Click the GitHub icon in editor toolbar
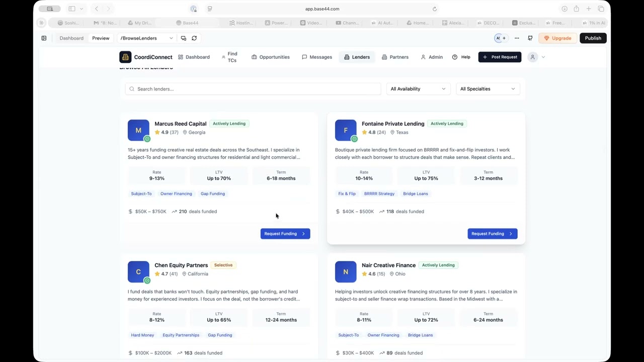644x362 pixels. point(530,38)
